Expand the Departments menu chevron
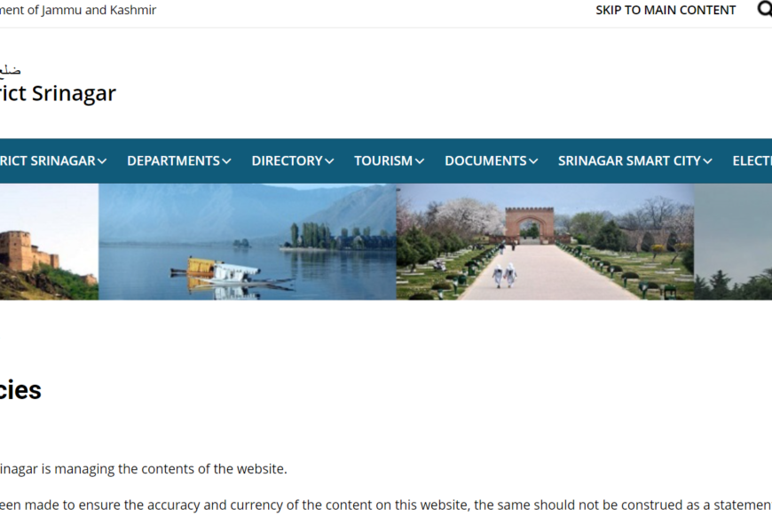 coord(227,161)
